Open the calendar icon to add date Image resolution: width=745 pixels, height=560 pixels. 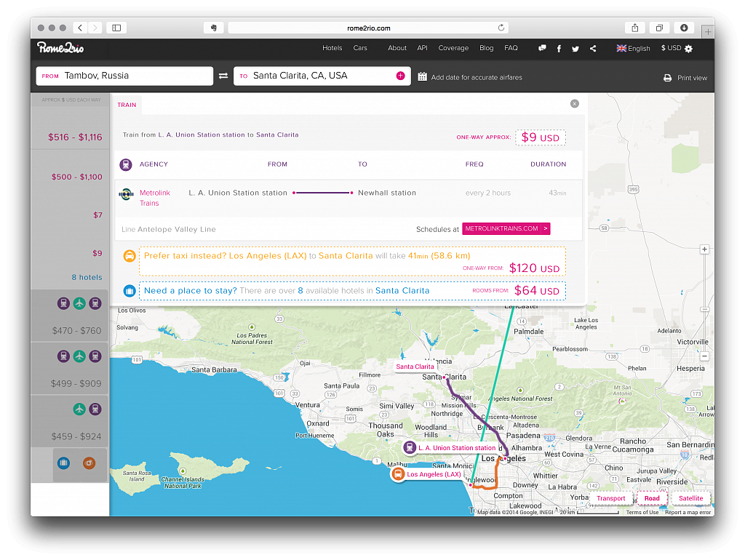coord(423,76)
